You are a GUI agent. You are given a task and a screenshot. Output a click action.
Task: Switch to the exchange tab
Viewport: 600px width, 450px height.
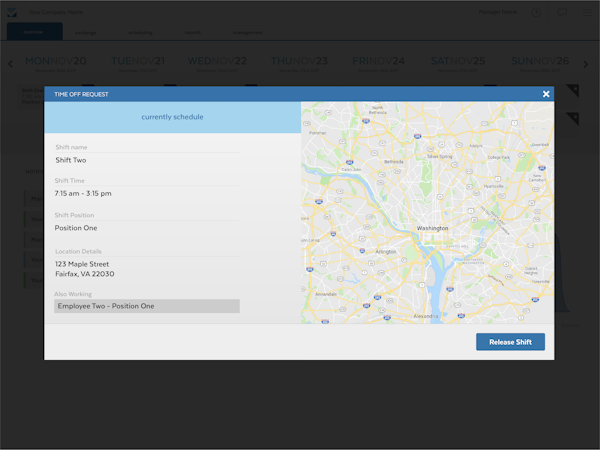click(86, 33)
